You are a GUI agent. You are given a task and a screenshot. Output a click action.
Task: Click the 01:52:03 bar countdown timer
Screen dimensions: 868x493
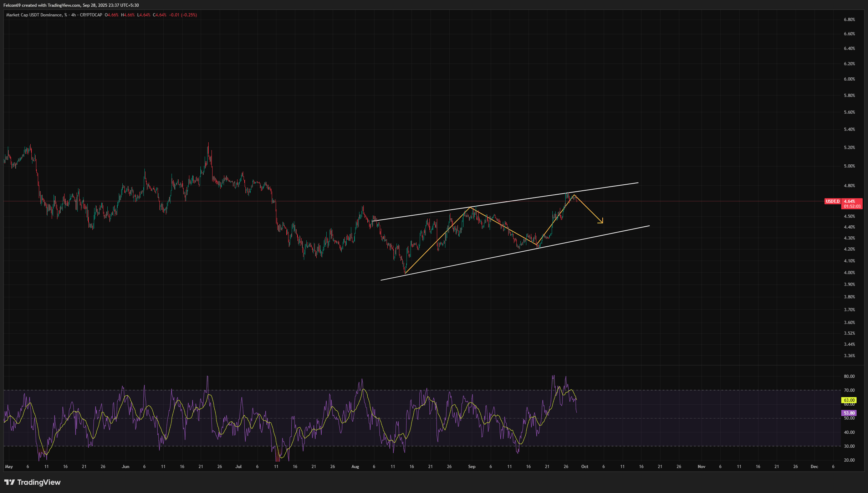click(852, 206)
